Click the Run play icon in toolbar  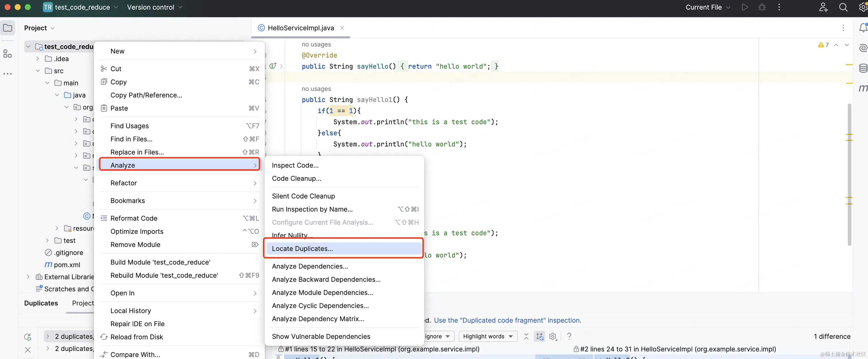click(745, 7)
